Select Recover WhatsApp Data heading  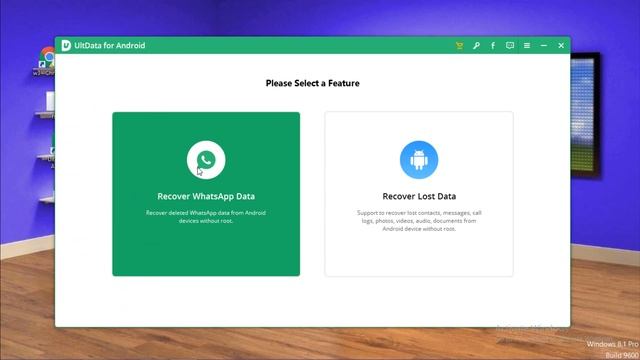pyautogui.click(x=206, y=196)
